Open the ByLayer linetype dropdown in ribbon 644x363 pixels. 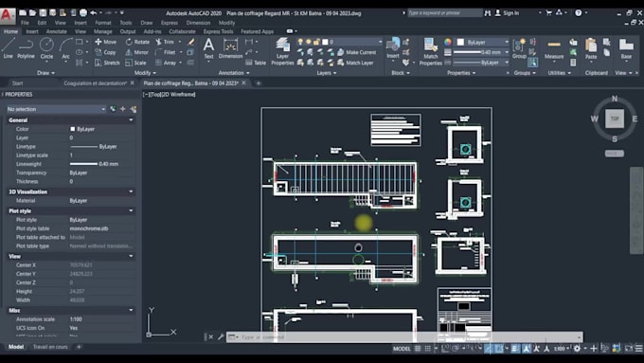(481, 63)
